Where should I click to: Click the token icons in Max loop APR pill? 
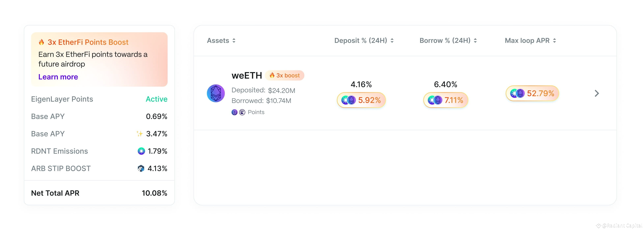pyautogui.click(x=517, y=93)
